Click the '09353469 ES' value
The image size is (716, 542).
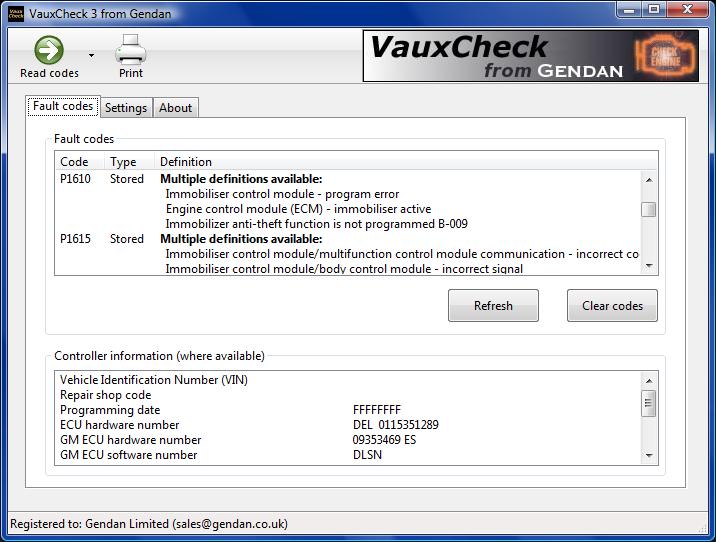(384, 440)
